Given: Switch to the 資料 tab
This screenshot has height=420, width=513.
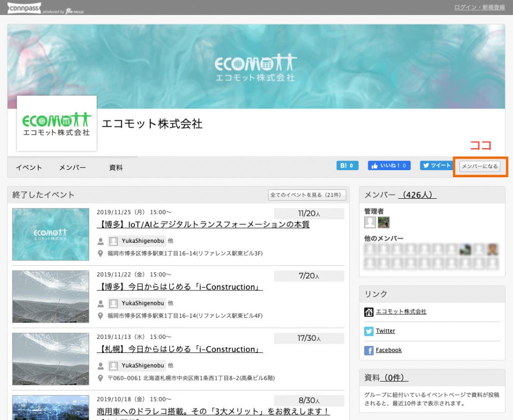Looking at the screenshot, I should pyautogui.click(x=116, y=168).
